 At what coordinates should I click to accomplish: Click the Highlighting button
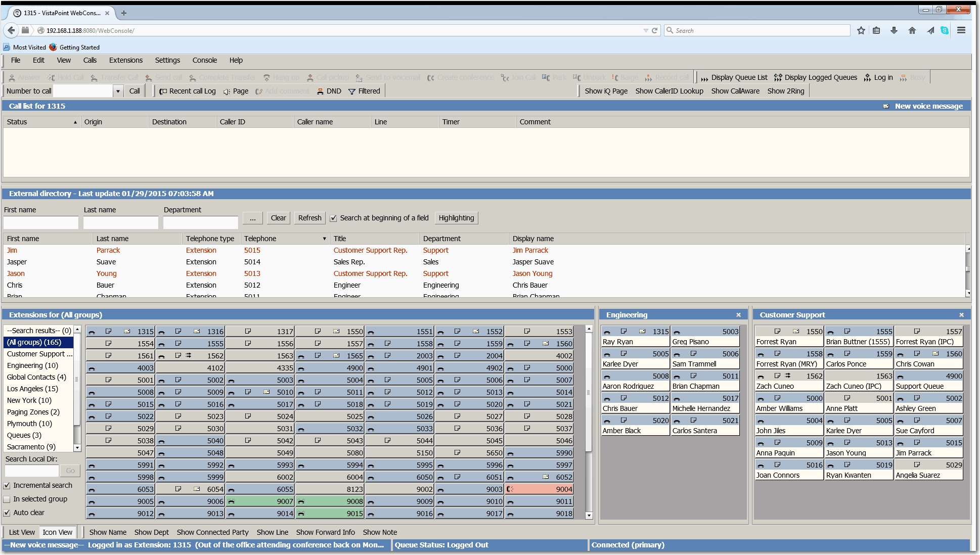pos(456,218)
